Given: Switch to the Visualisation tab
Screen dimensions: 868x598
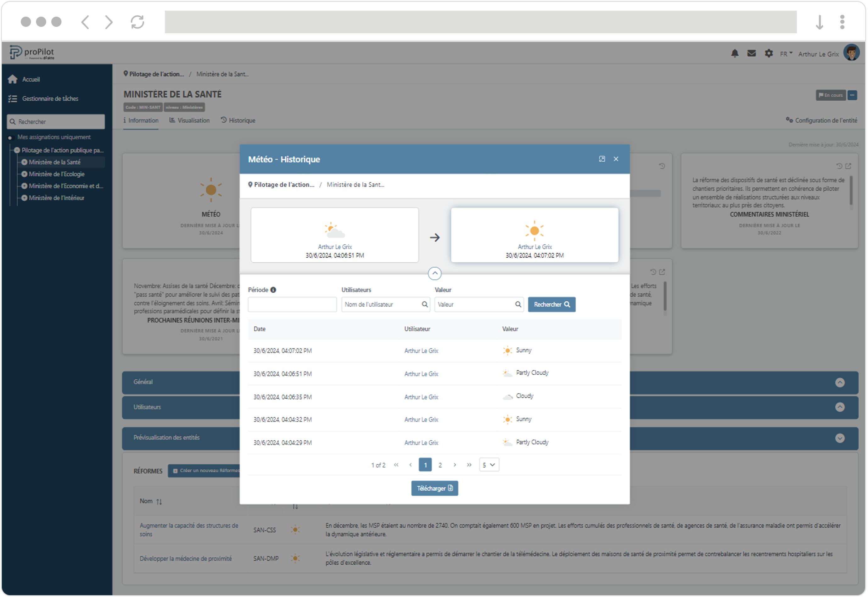Looking at the screenshot, I should 190,120.
